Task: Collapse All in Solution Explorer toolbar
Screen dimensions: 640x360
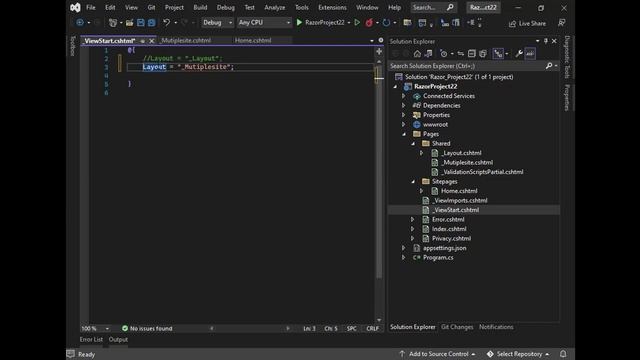Action: click(x=472, y=53)
